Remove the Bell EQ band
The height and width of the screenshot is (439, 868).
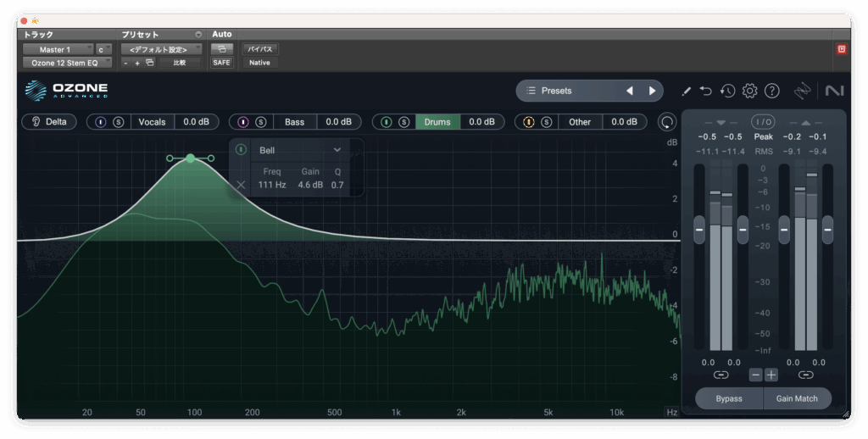tap(241, 185)
